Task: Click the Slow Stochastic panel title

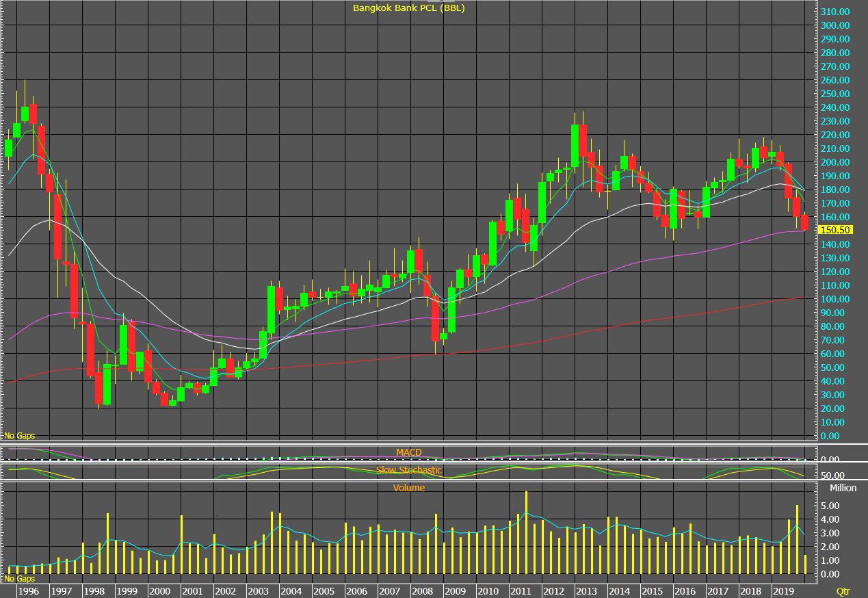Action: pyautogui.click(x=409, y=471)
